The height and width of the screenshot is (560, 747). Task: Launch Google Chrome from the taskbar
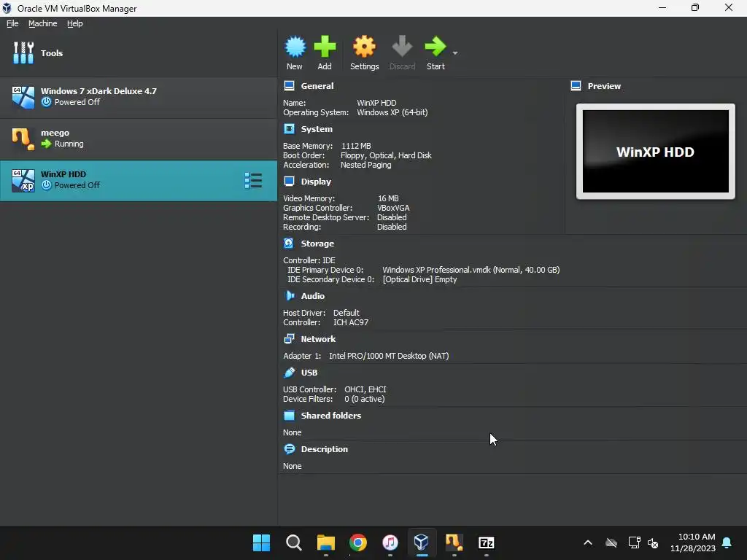point(357,542)
